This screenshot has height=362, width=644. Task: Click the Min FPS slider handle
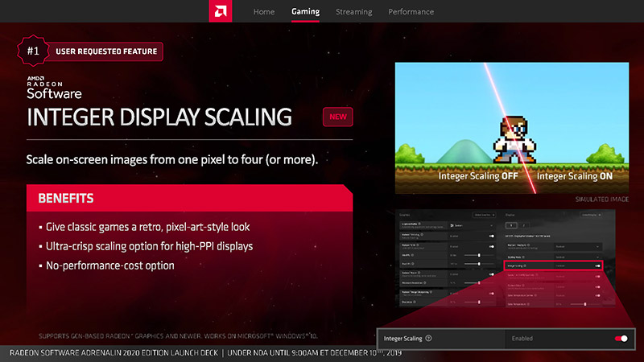point(479,255)
